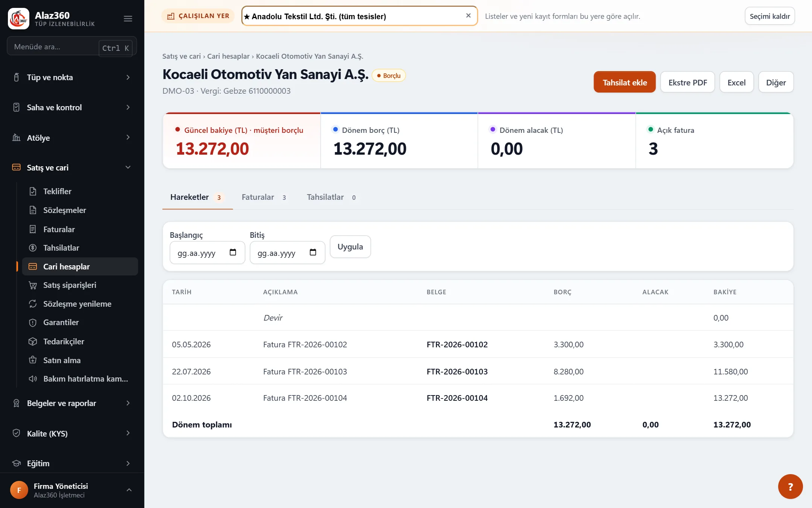Collapse the Satış ve cari menu
The width and height of the screenshot is (812, 508).
tap(71, 167)
